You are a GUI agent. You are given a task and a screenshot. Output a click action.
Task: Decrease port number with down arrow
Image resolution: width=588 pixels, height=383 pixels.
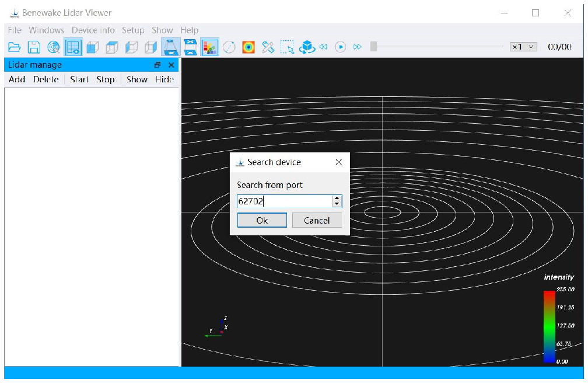[337, 204]
